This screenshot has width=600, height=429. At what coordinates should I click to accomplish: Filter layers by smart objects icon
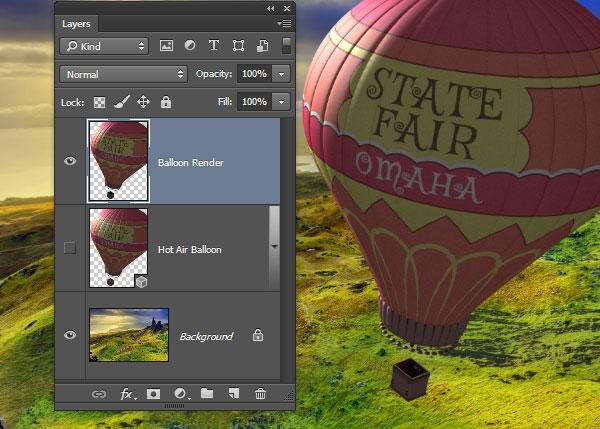262,46
